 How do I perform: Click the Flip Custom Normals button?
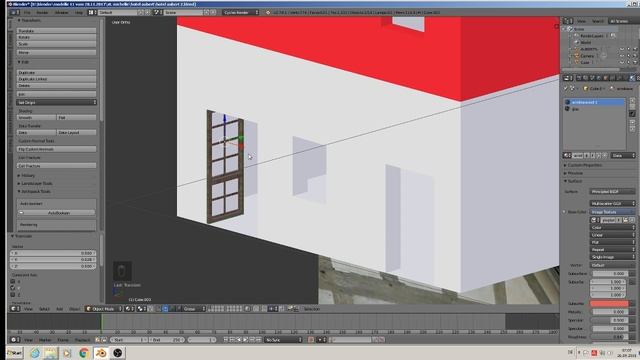click(56, 149)
